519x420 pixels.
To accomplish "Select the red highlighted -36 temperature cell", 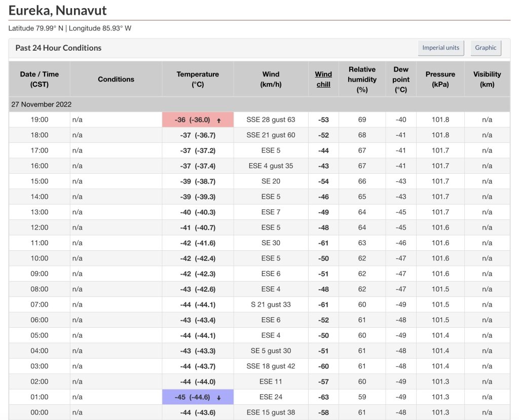I will tap(198, 120).
